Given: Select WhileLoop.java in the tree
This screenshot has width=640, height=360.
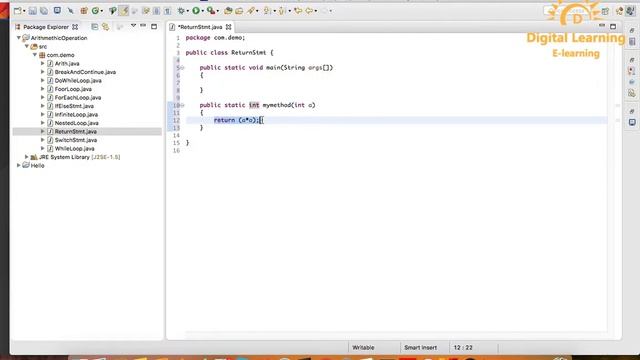Looking at the screenshot, I should pos(74,149).
